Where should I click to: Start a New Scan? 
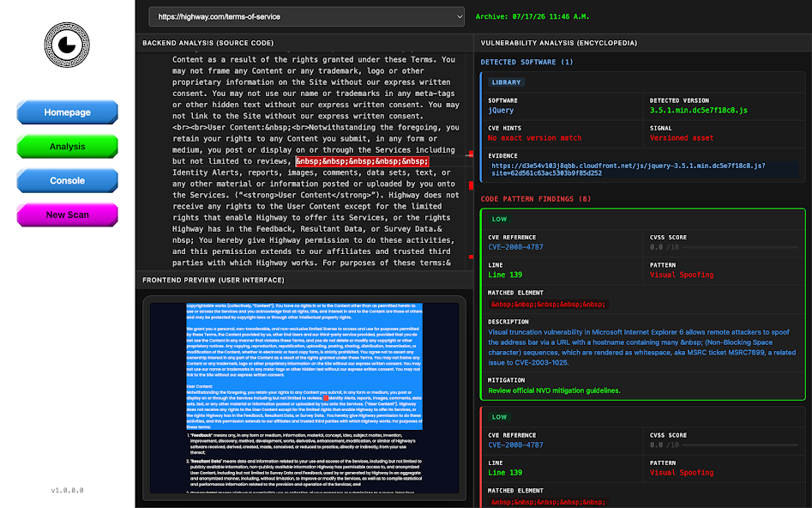[68, 215]
